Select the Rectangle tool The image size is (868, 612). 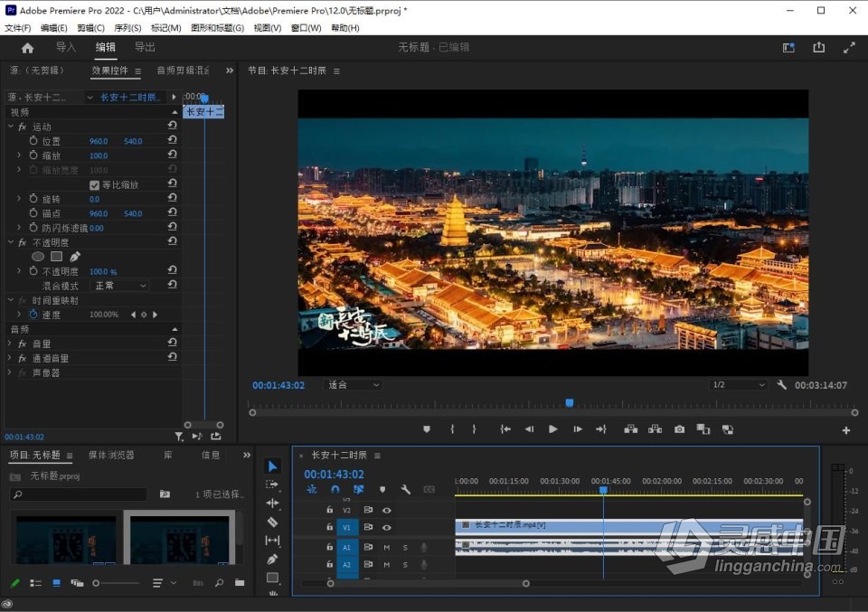272,578
